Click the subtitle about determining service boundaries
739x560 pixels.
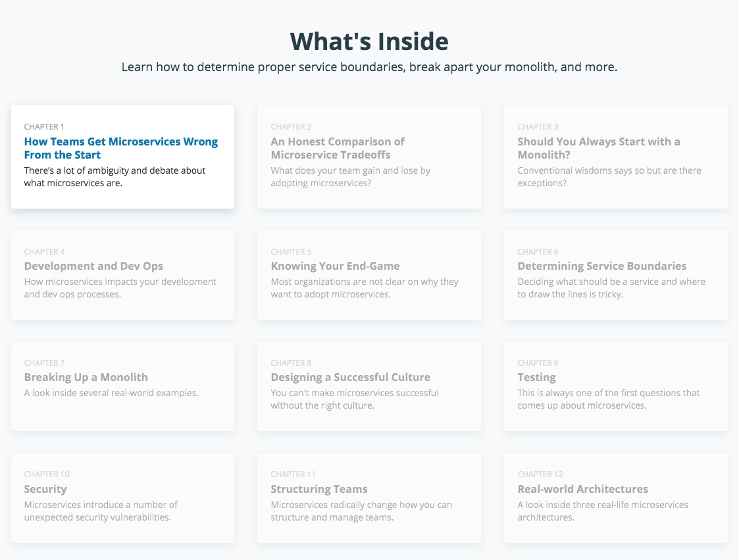click(369, 66)
